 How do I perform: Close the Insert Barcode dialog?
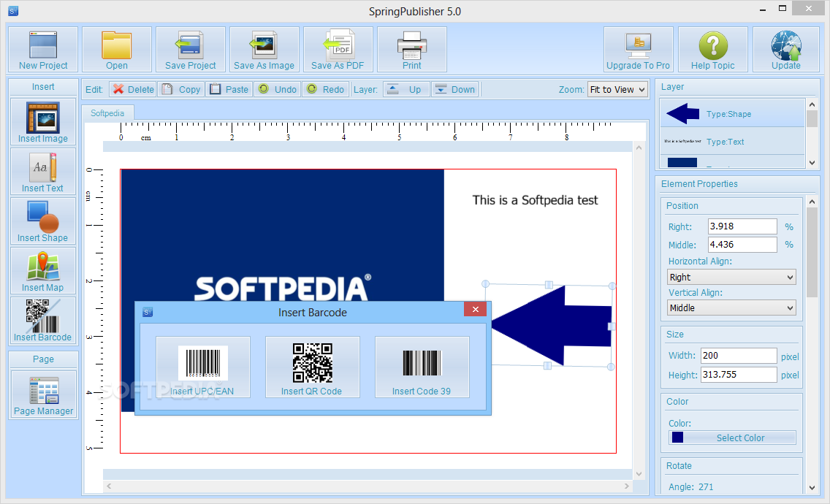(476, 309)
